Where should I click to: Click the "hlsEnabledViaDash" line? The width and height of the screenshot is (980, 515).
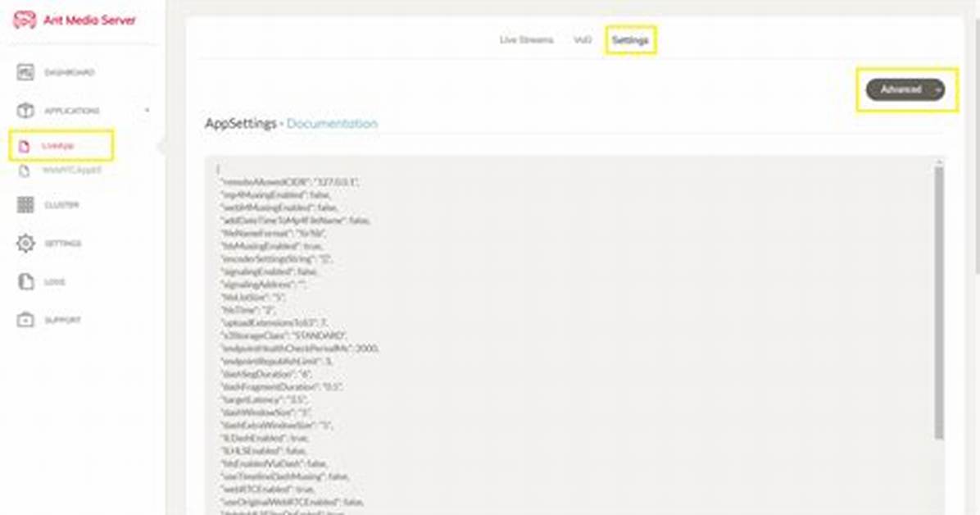point(274,463)
